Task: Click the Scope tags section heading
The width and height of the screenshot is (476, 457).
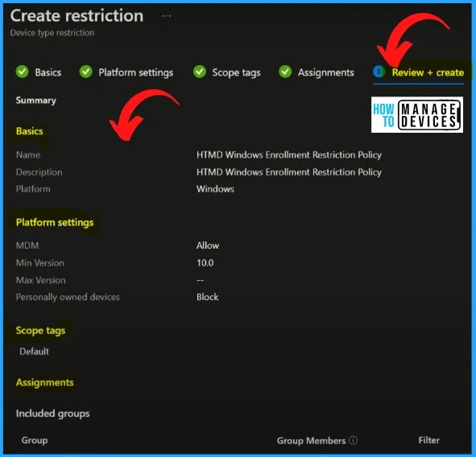Action: (40, 331)
